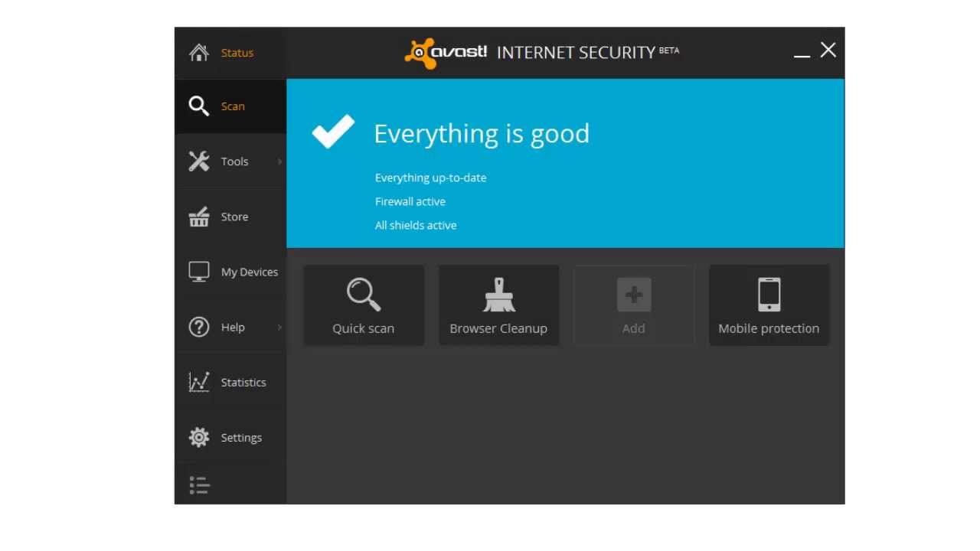Click the gear icon for Settings
This screenshot has width=980, height=551.
click(199, 437)
